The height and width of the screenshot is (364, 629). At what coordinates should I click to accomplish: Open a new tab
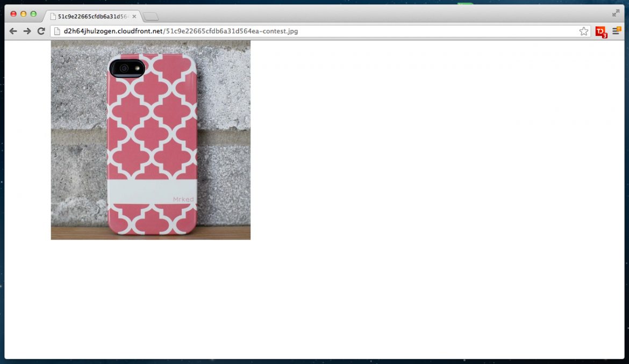point(151,17)
